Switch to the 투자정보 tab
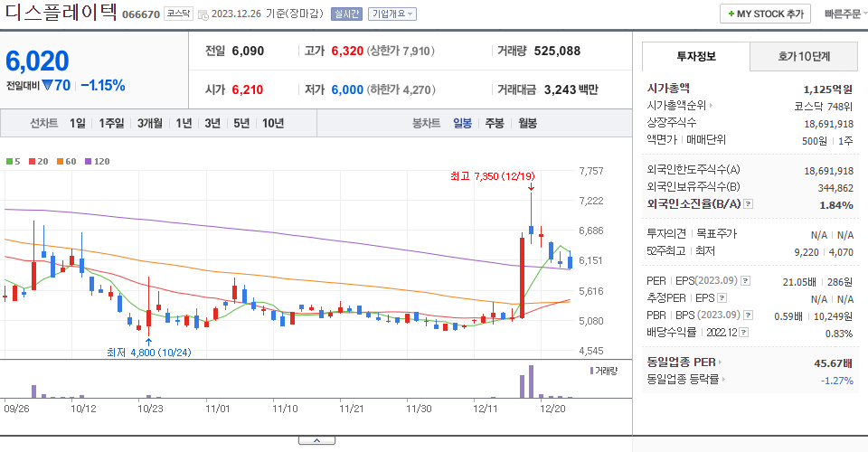The image size is (868, 452). point(696,56)
